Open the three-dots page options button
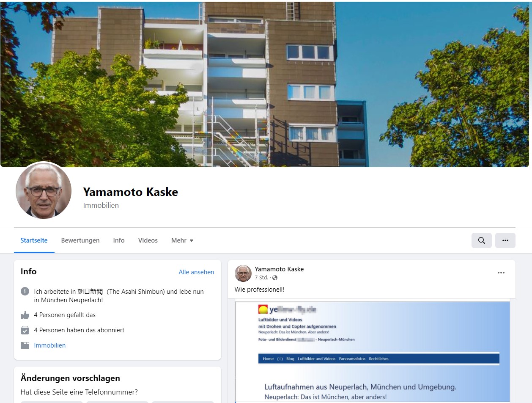This screenshot has width=532, height=403. pos(505,240)
